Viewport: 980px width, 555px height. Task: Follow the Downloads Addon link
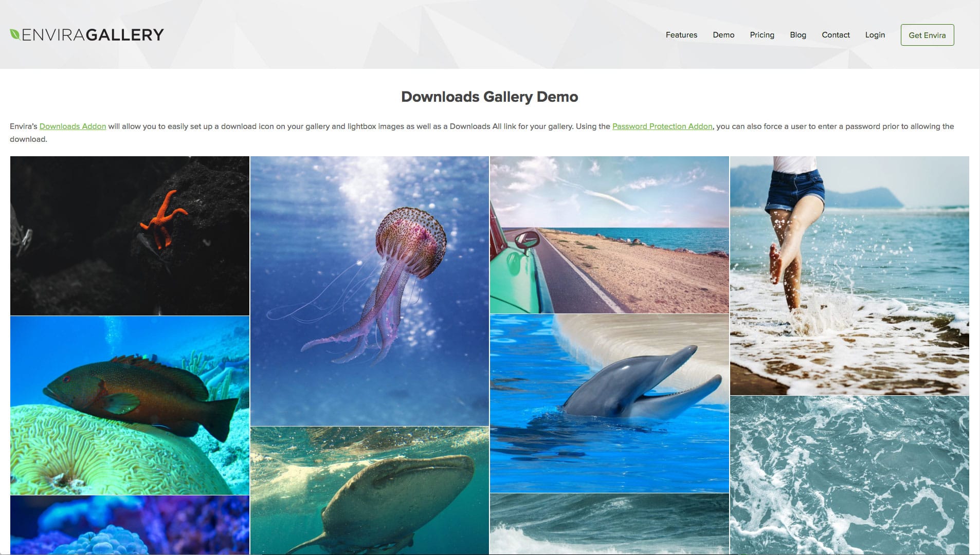72,126
